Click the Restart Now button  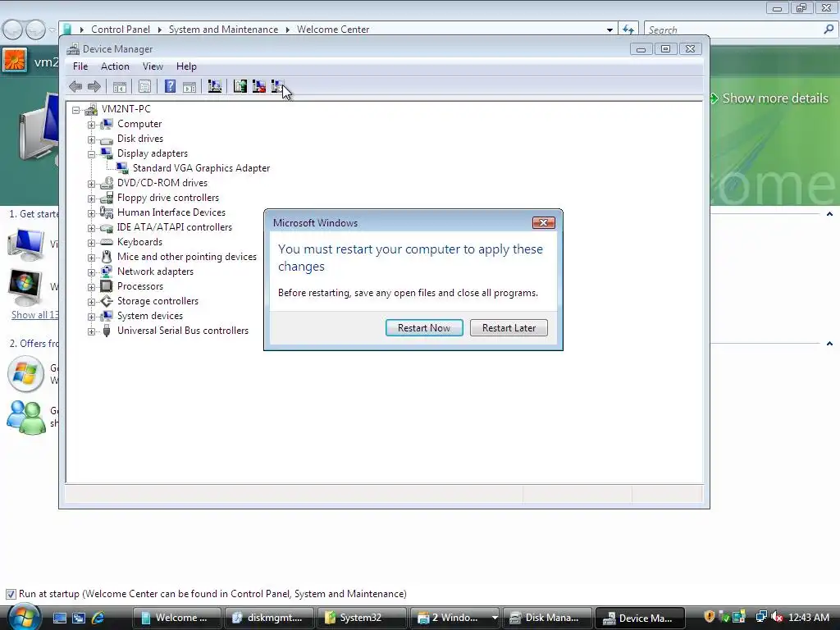point(424,328)
